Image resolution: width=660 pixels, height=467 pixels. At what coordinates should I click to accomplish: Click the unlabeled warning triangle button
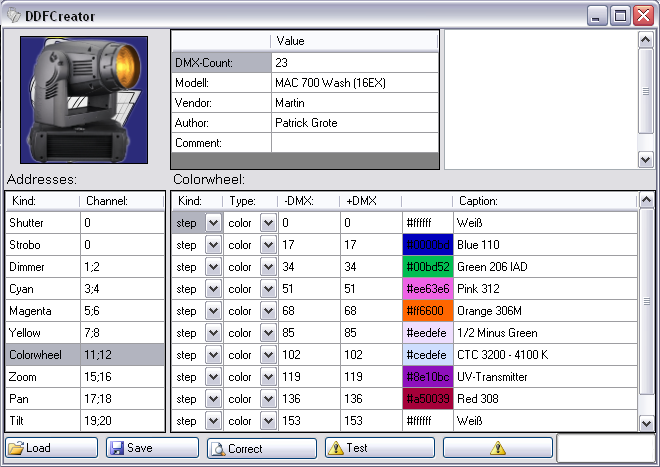click(x=497, y=448)
